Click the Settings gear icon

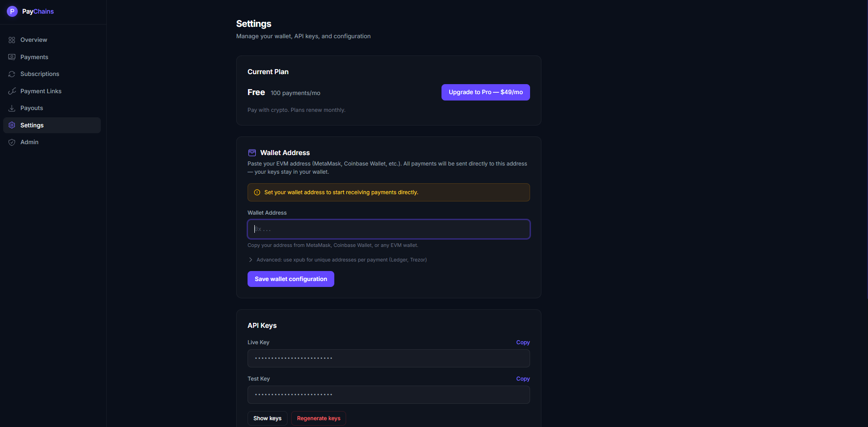pos(12,125)
